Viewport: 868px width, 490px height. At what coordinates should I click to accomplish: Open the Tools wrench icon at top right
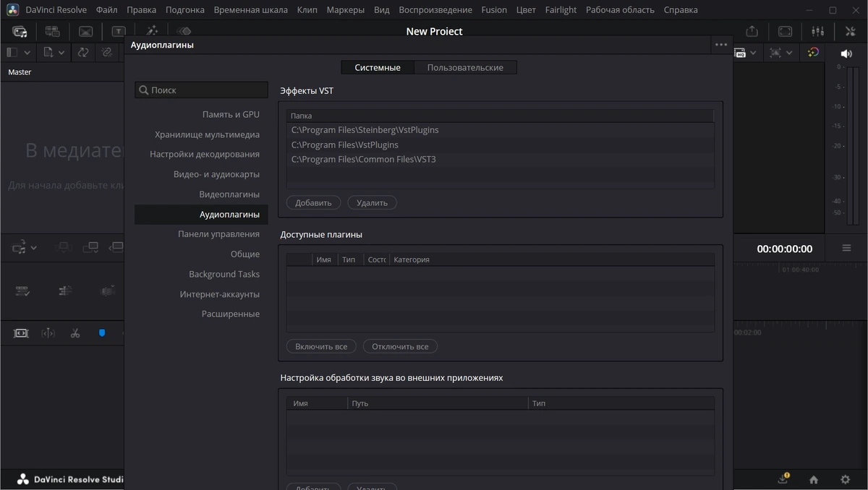click(x=850, y=31)
